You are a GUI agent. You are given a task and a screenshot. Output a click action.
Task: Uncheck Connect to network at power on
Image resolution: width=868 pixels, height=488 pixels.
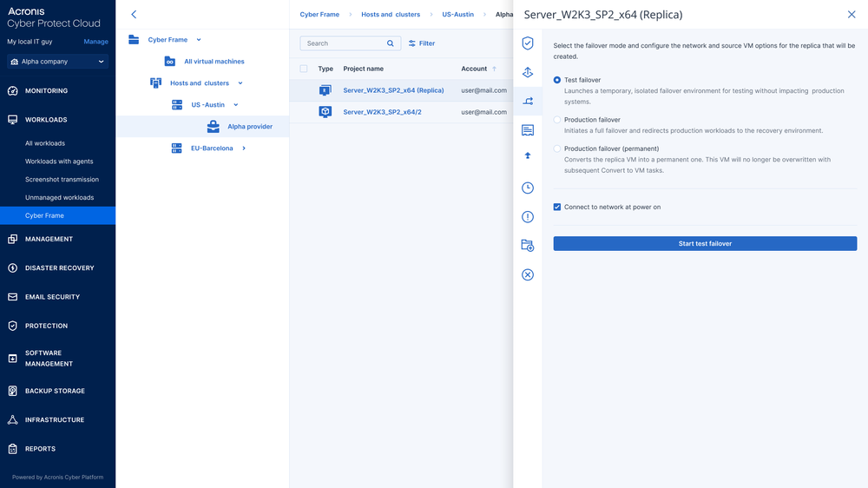[x=557, y=207]
